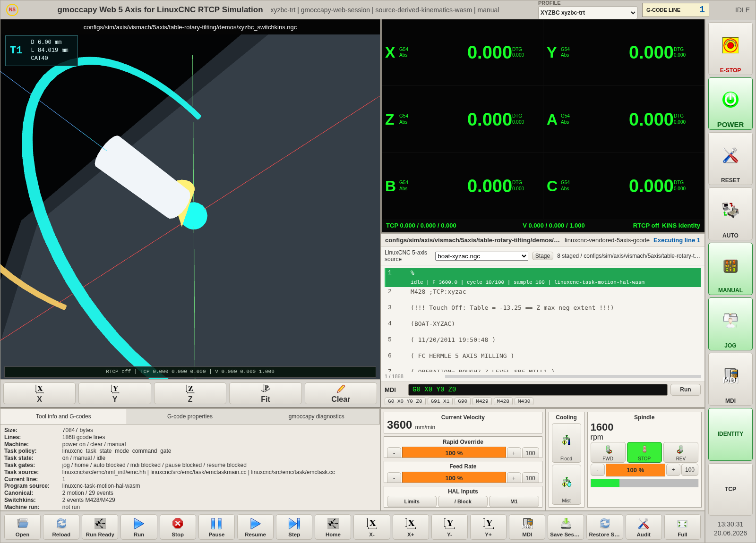The image size is (756, 543).
Task: Home the machine axes
Action: 333,527
